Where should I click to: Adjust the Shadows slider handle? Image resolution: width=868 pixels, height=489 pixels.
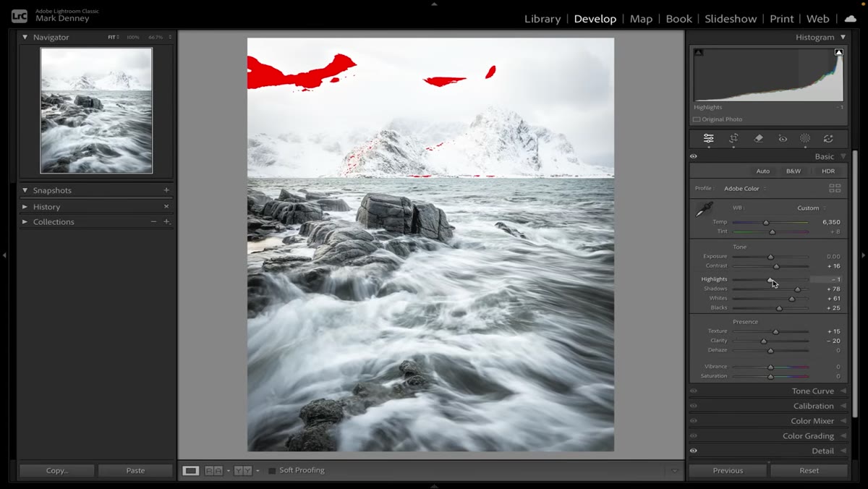(798, 289)
